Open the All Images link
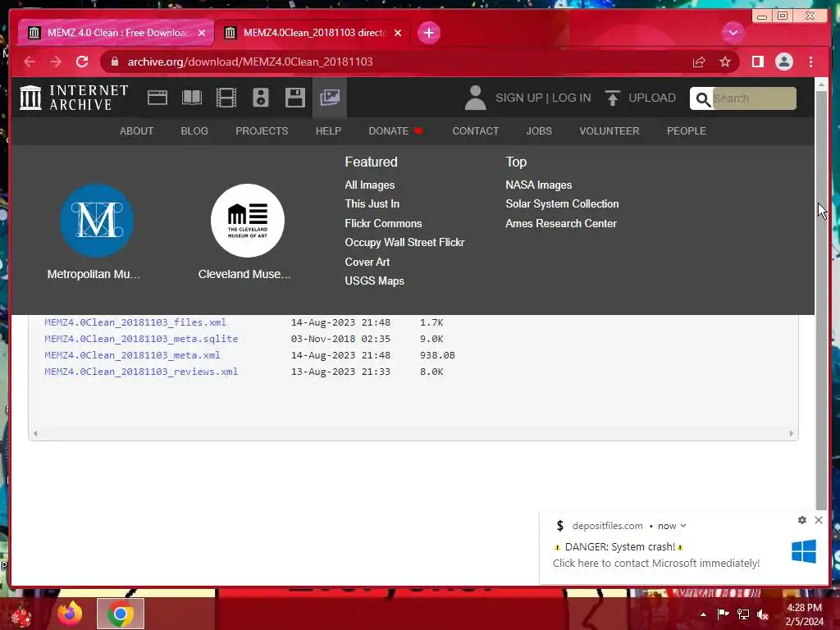Screen dimensions: 840x630 tap(370, 185)
